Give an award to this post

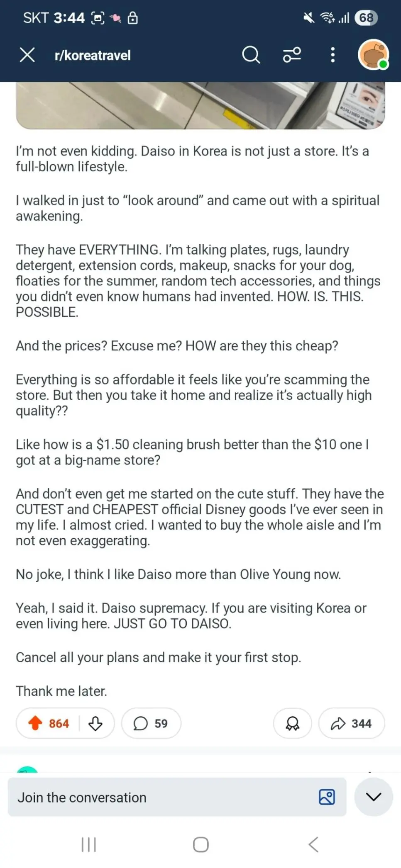coord(292,723)
